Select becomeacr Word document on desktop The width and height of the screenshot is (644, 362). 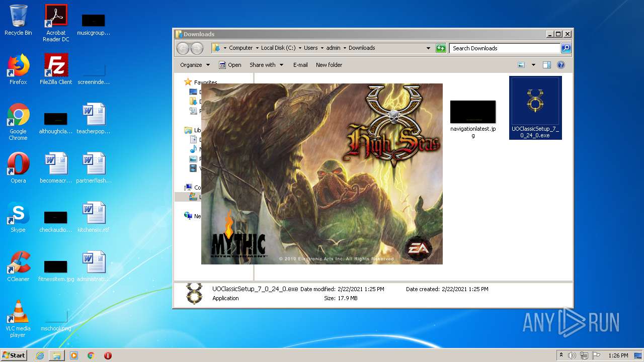click(x=56, y=168)
